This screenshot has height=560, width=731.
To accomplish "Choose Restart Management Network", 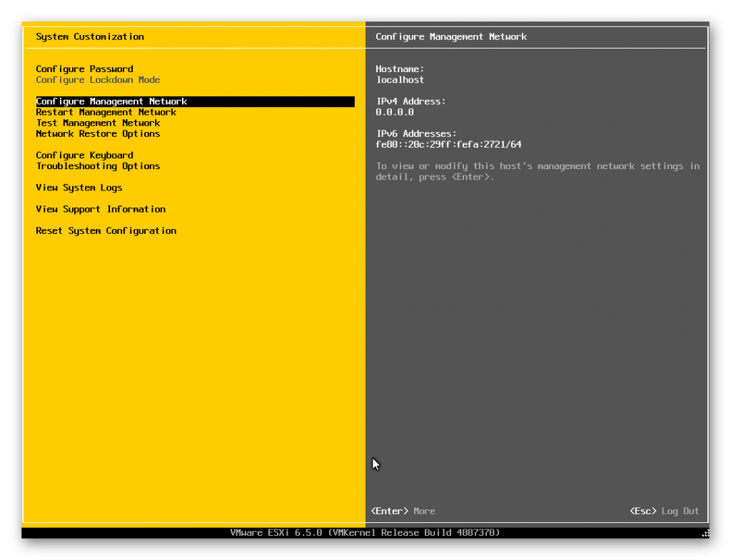I will pyautogui.click(x=106, y=112).
